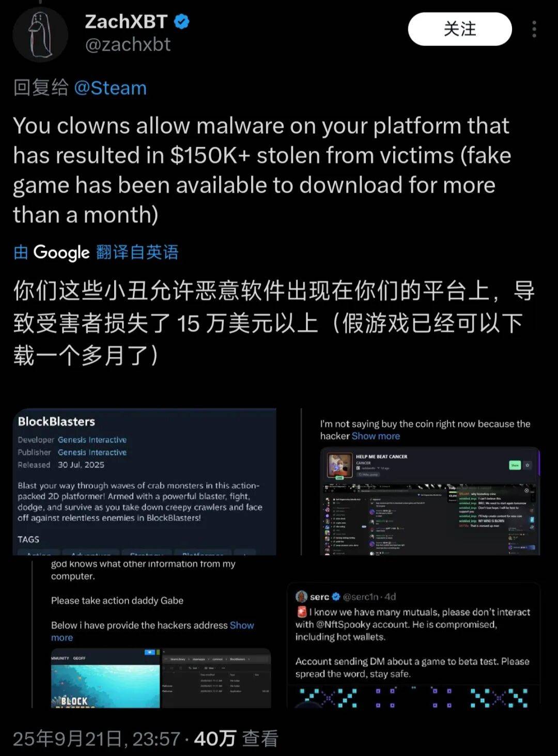Click the @zachxbt handle

click(x=128, y=45)
